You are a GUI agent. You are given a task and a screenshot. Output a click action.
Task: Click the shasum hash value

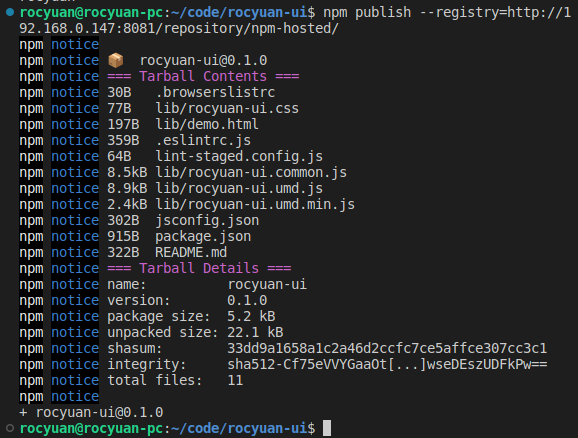pyautogui.click(x=387, y=348)
